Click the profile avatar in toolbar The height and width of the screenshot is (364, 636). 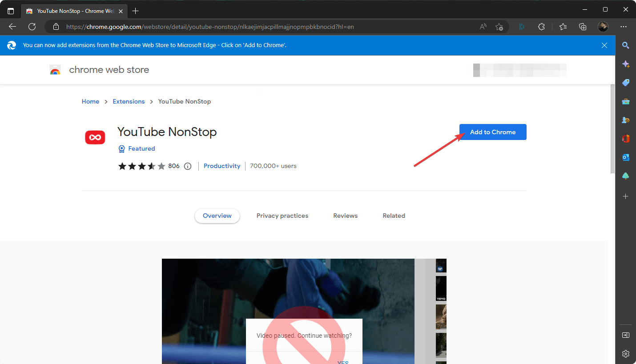click(x=603, y=27)
